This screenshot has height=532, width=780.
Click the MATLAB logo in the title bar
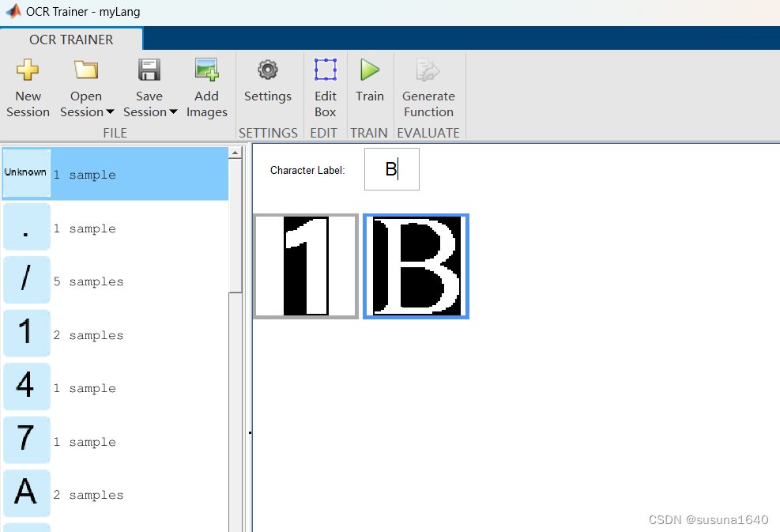[x=13, y=11]
